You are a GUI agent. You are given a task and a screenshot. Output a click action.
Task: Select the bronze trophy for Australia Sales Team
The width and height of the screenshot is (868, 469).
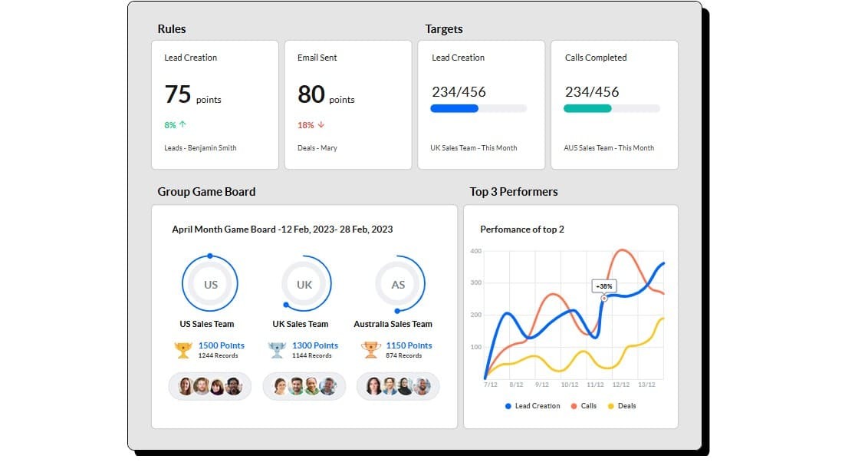click(x=370, y=348)
